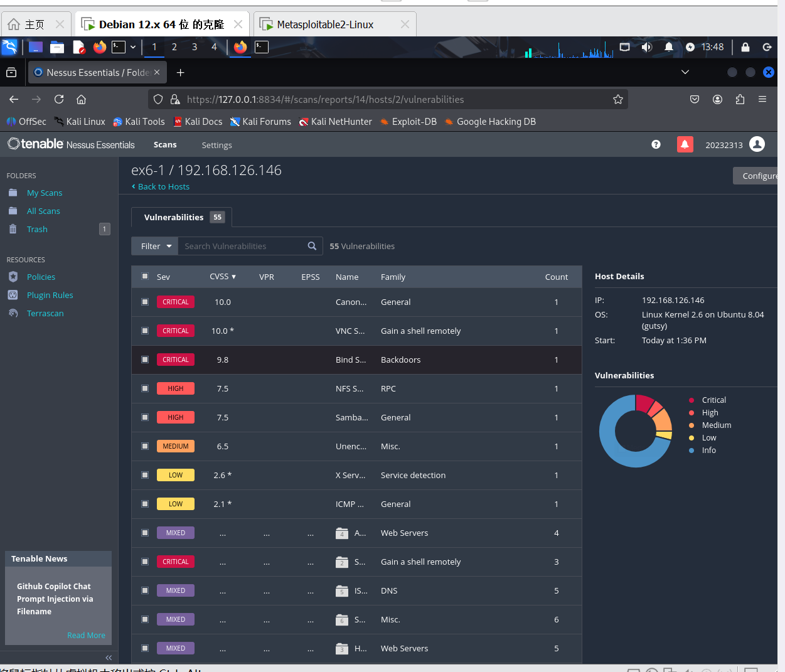Launch Firefox from Kali panel
Image resolution: width=785 pixels, height=672 pixels.
pos(99,47)
